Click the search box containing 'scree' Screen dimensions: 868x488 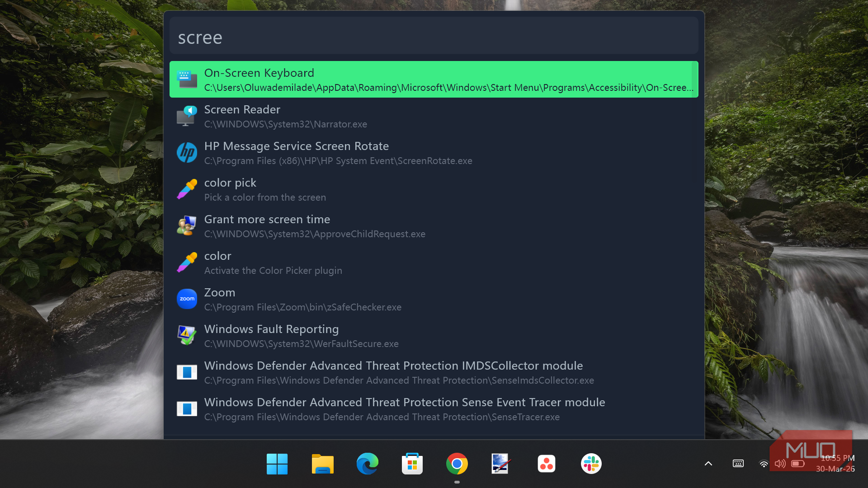coord(434,36)
